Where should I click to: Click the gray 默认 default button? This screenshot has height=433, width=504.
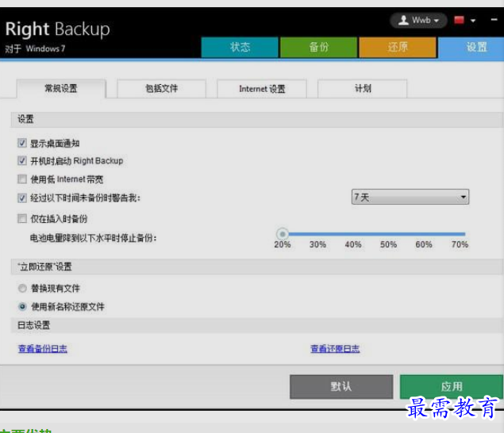pyautogui.click(x=341, y=387)
